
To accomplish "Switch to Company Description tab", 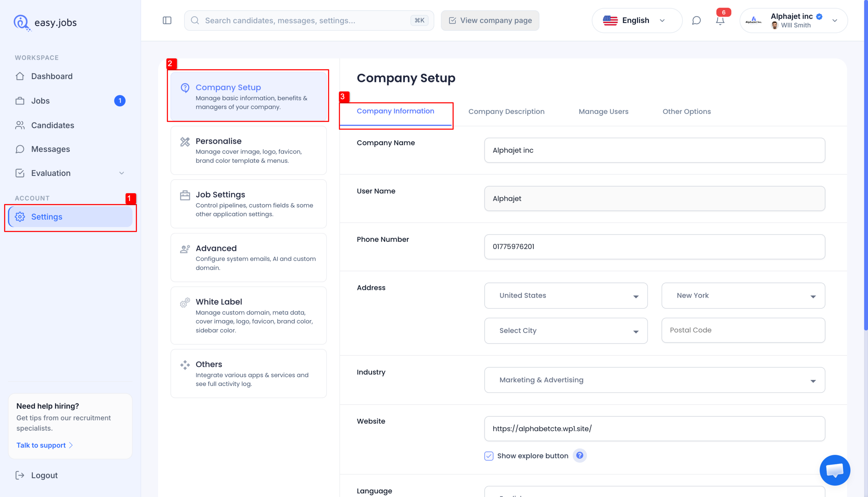I will [x=506, y=112].
